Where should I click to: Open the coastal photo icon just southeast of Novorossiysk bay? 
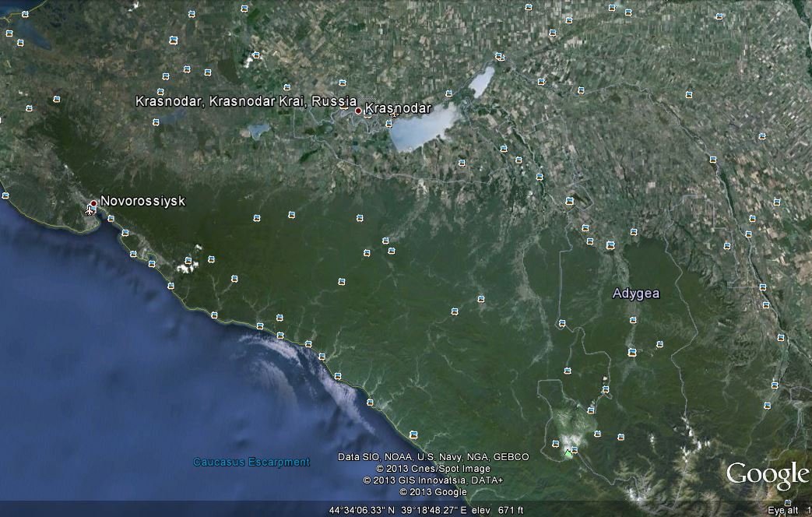(111, 219)
